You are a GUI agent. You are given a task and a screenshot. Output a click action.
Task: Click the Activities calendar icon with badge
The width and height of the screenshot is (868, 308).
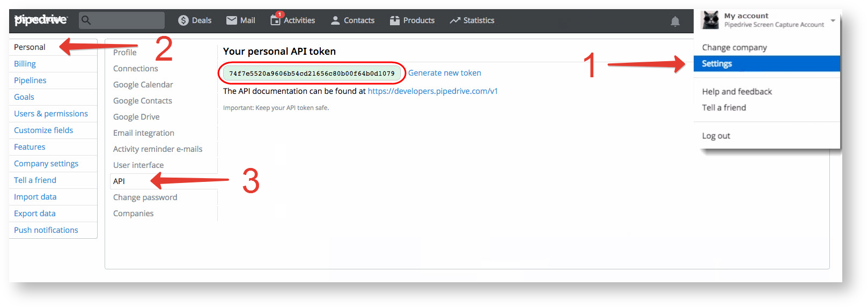(276, 19)
